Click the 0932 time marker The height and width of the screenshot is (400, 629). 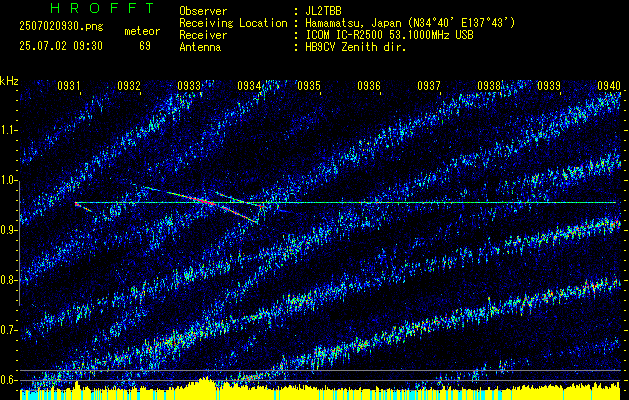coord(129,85)
